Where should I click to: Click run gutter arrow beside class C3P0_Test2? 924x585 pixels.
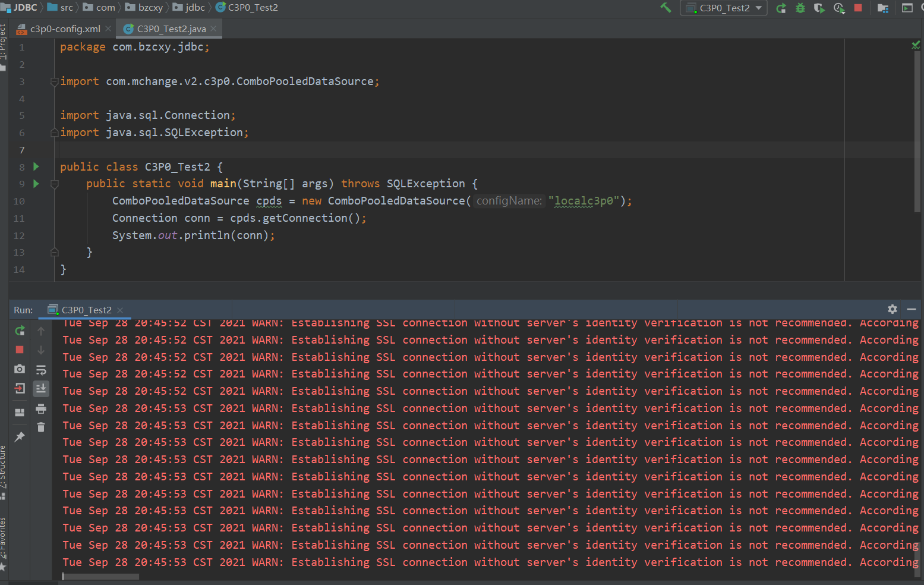click(36, 166)
